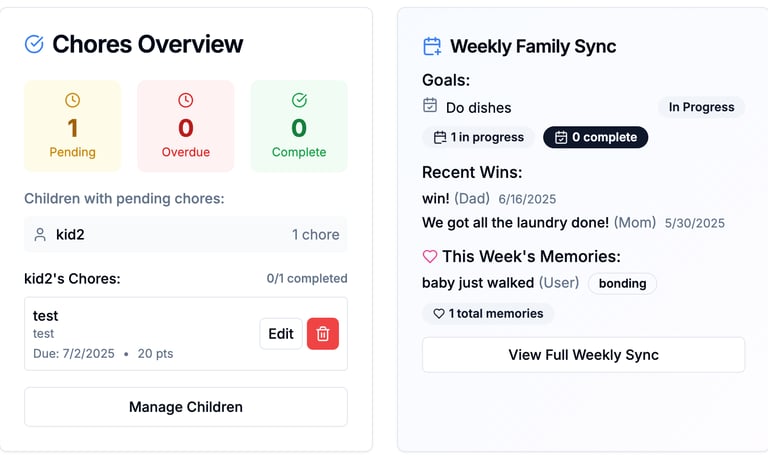Viewport: 768px width, 457px height.
Task: Select the 1 in progress filter
Action: 478,137
